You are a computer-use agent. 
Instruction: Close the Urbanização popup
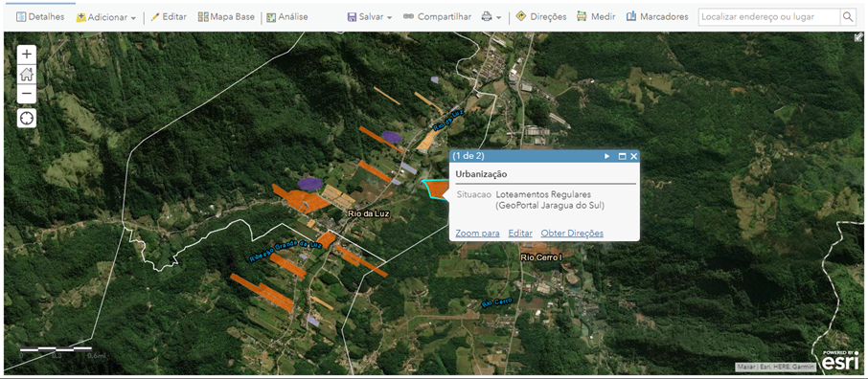click(634, 157)
